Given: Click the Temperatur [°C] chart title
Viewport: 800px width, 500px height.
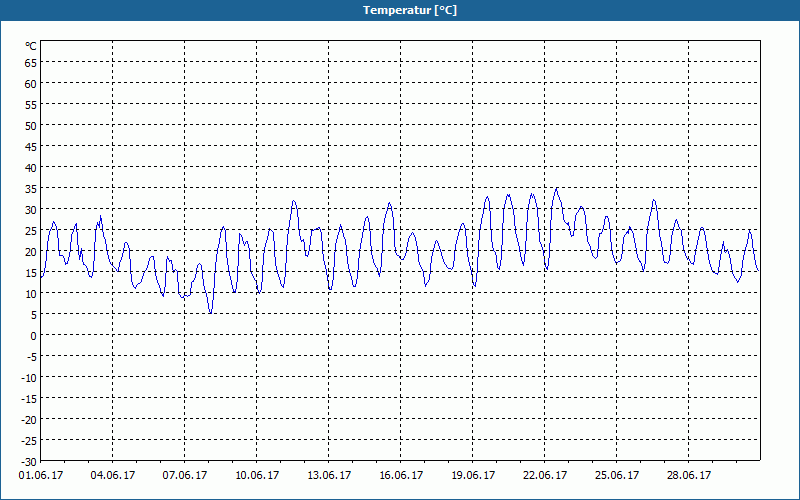Looking at the screenshot, I should tap(410, 10).
